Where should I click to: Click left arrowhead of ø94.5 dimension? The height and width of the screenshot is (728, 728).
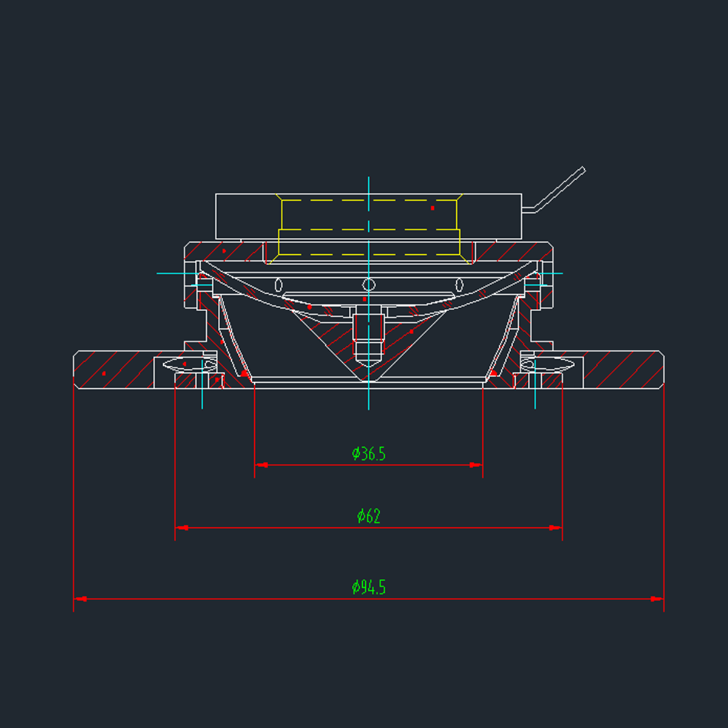pyautogui.click(x=80, y=599)
